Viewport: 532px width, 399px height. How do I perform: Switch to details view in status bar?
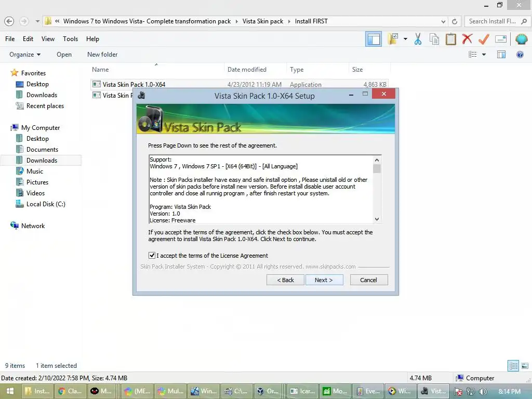click(x=513, y=366)
